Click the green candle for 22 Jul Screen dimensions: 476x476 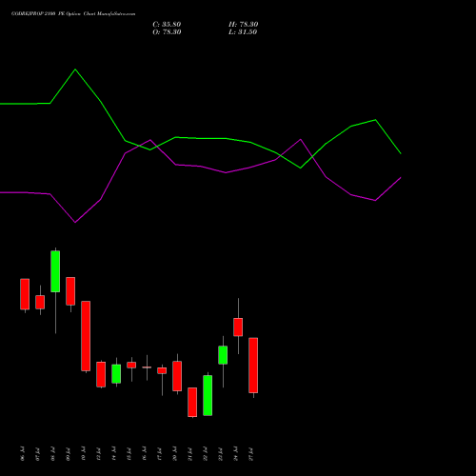point(208,395)
